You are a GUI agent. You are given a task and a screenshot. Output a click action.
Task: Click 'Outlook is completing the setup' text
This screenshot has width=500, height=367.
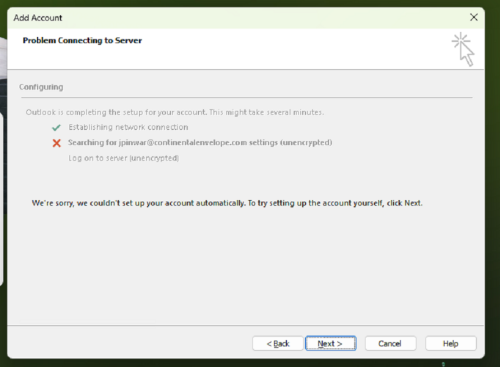(175, 112)
